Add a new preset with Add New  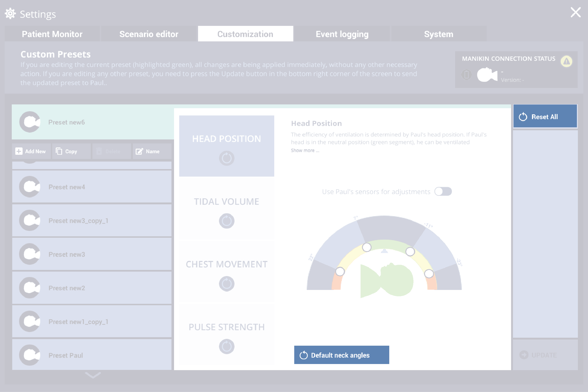click(31, 151)
